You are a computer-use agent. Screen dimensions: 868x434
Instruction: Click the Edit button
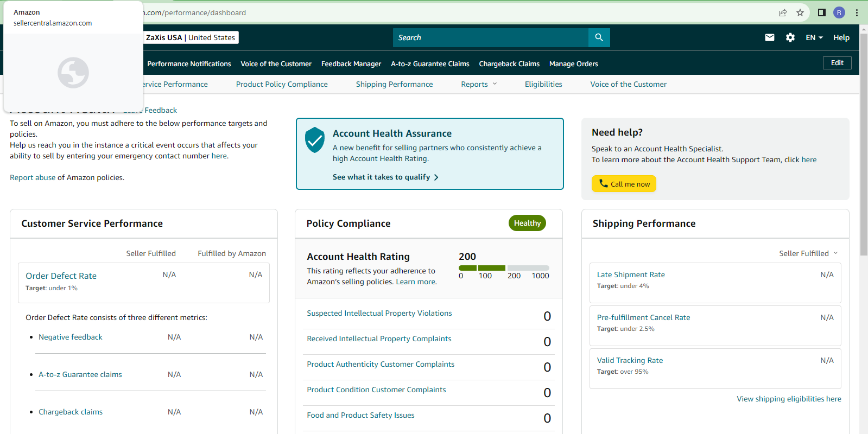point(837,63)
